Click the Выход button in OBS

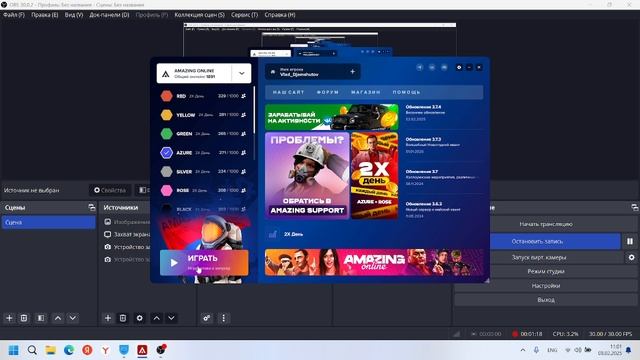[546, 300]
